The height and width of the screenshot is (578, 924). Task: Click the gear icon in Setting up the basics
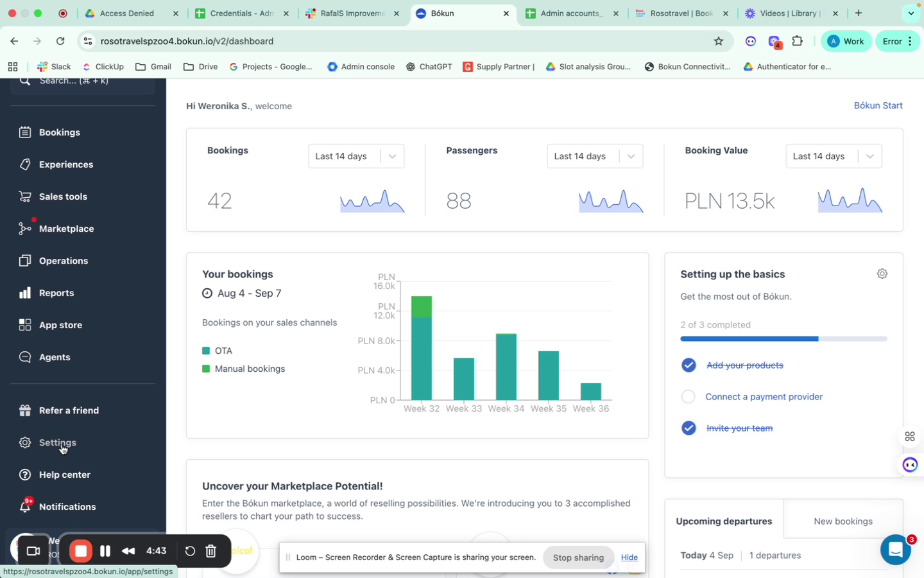[x=882, y=274]
